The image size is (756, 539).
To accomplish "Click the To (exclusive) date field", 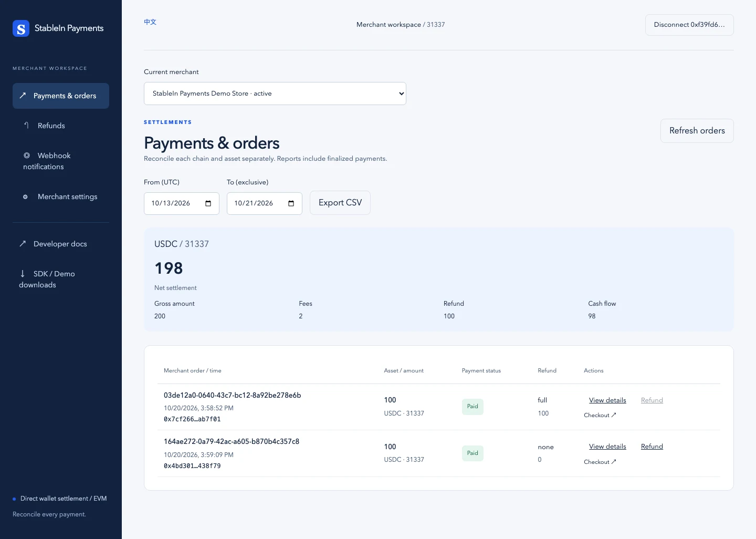I will click(265, 203).
